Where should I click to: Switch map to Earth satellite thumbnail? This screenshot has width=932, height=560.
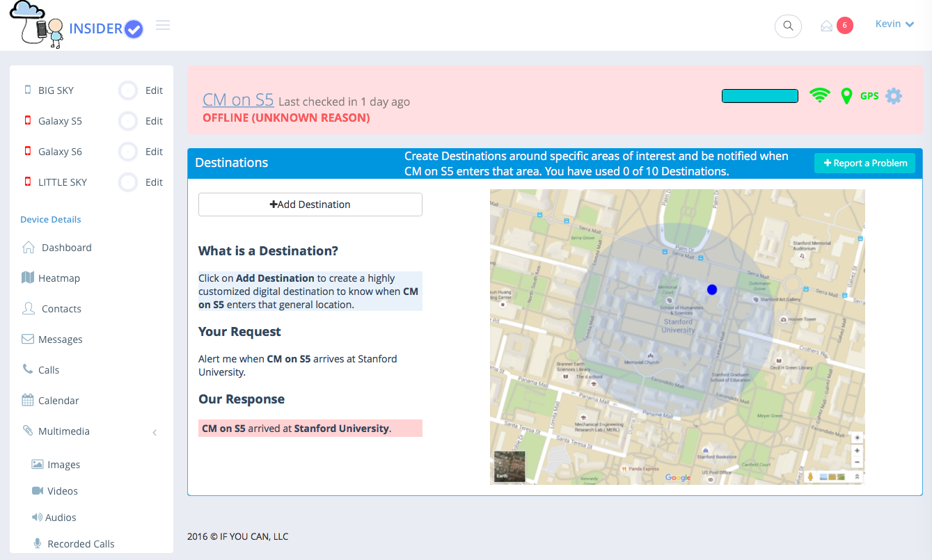[x=510, y=467]
